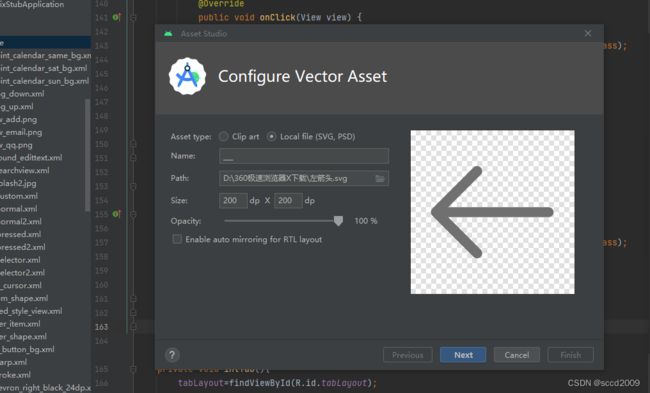Close the Asset Studio dialog
The width and height of the screenshot is (650, 393).
[588, 33]
